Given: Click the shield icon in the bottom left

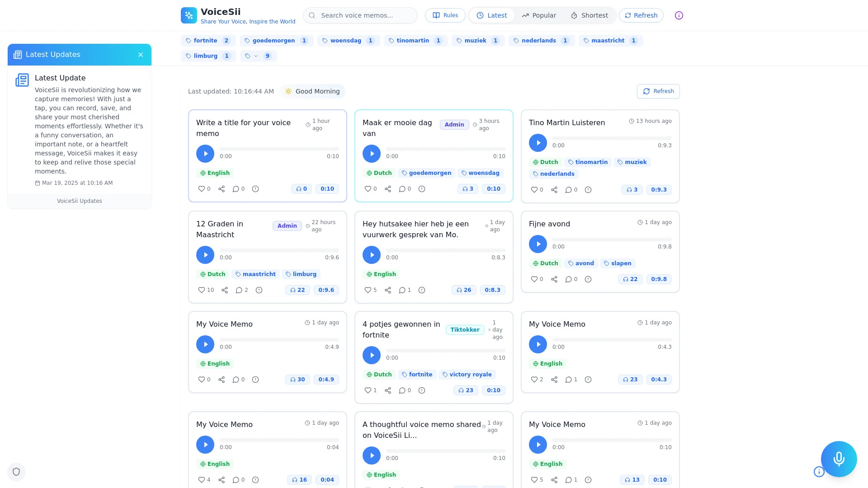Looking at the screenshot, I should click(x=16, y=471).
